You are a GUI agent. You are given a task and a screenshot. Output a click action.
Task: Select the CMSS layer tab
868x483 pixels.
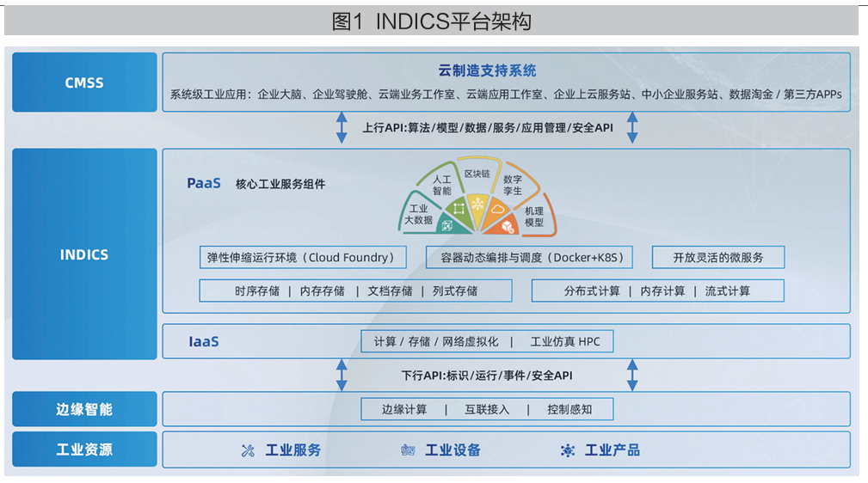point(84,83)
